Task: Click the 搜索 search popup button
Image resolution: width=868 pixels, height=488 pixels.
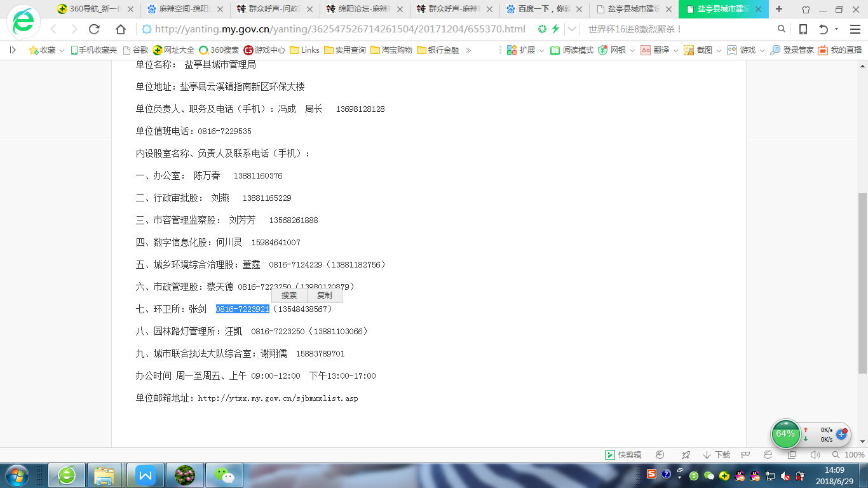Action: pyautogui.click(x=289, y=295)
